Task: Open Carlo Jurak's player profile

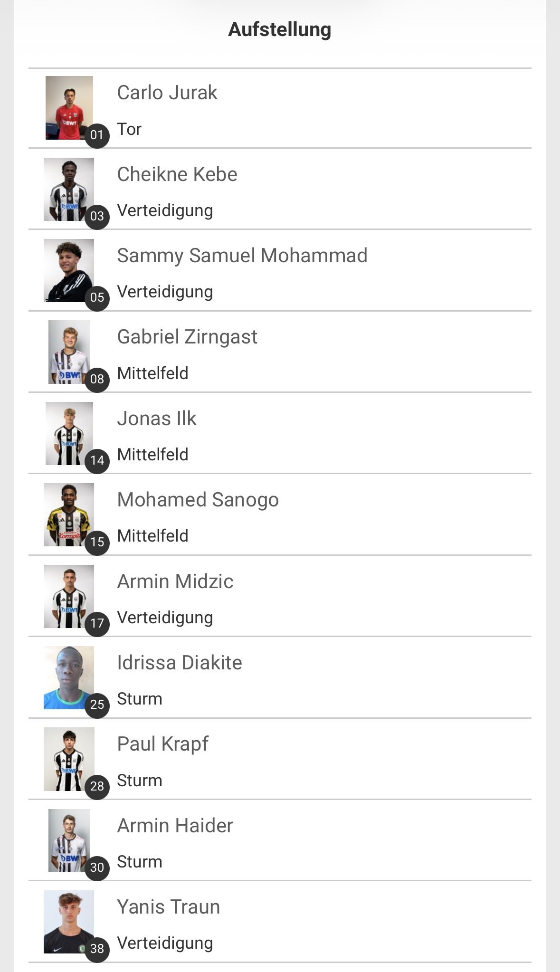Action: (x=167, y=93)
